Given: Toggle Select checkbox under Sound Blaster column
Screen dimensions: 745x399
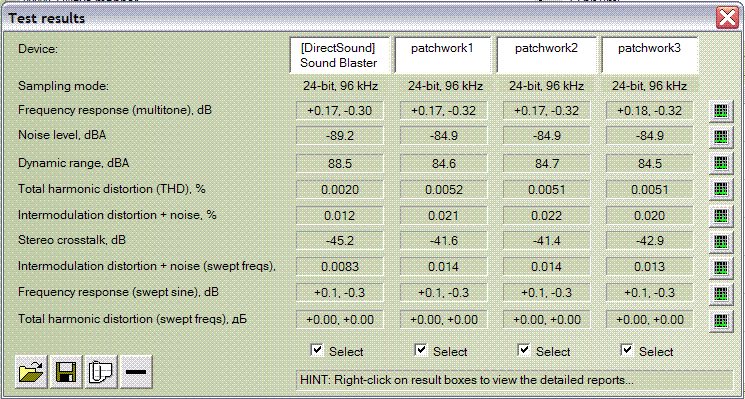Looking at the screenshot, I should pos(316,351).
